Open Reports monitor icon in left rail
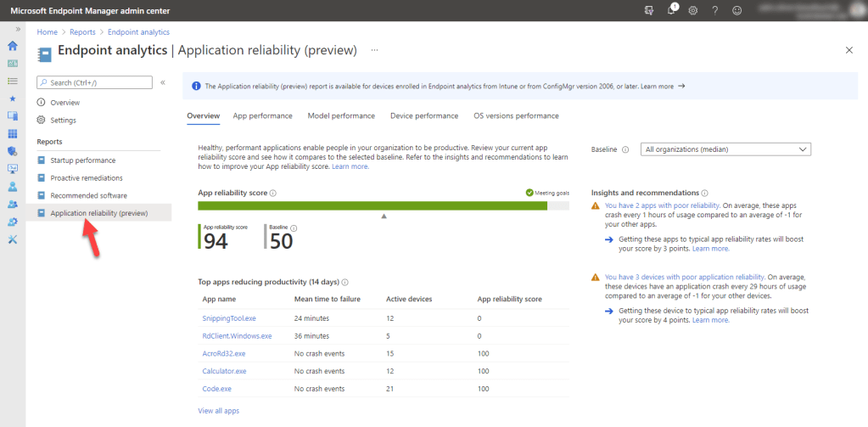Viewport: 868px width, 427px height. 12,168
